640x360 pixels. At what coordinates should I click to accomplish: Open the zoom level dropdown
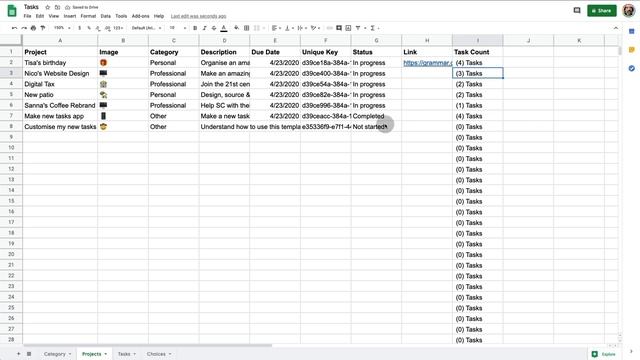[62, 28]
